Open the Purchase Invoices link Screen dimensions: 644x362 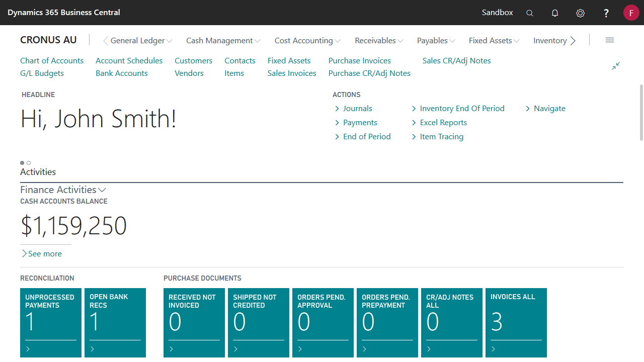coord(360,61)
